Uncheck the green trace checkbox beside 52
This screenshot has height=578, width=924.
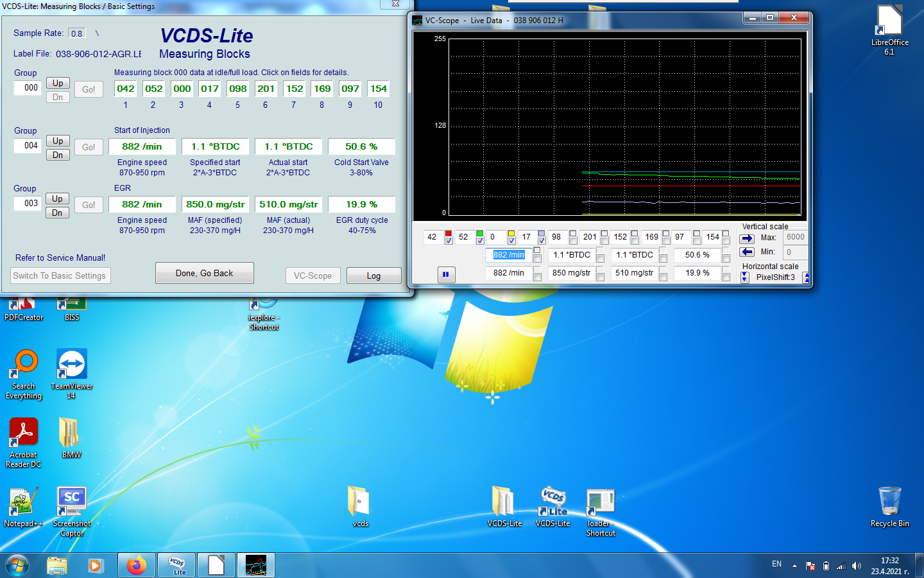pyautogui.click(x=479, y=241)
